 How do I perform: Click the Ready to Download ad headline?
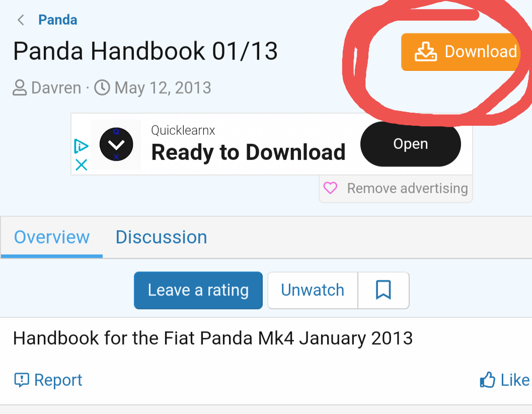click(248, 152)
